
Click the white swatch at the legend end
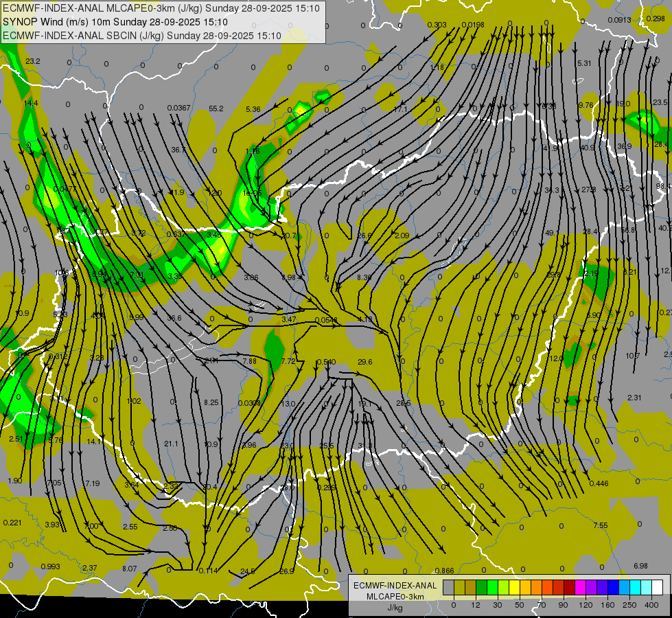657,587
